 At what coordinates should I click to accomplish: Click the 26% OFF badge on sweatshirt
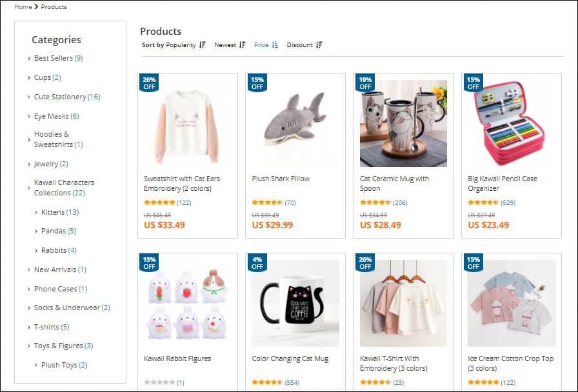[149, 83]
